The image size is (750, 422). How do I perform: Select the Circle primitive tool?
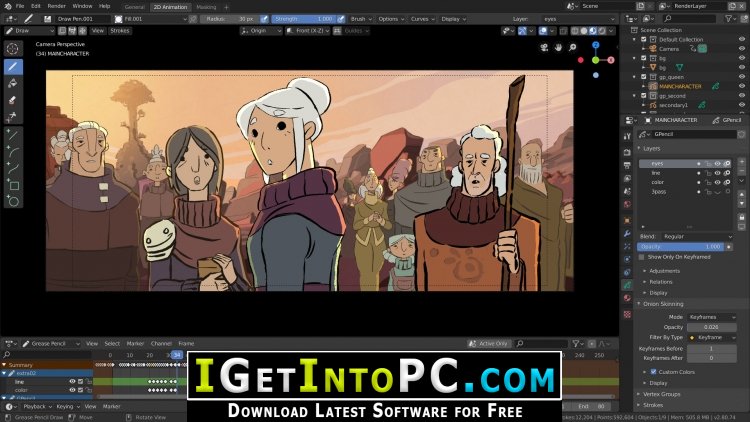point(13,201)
